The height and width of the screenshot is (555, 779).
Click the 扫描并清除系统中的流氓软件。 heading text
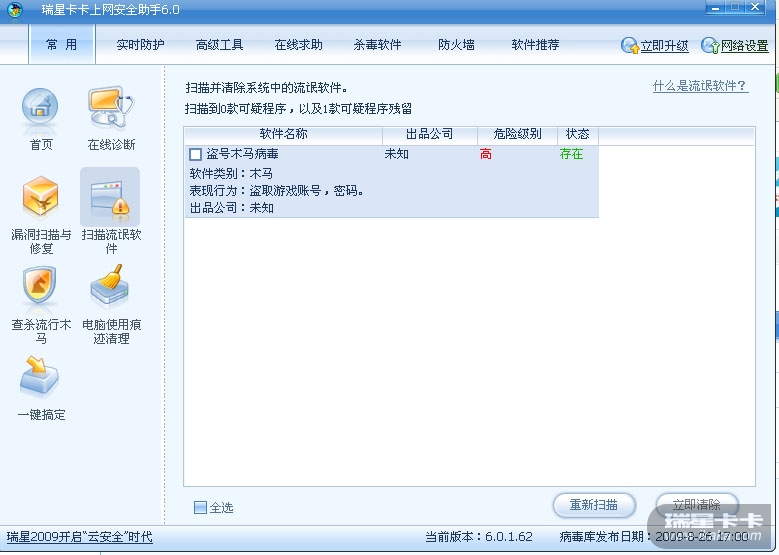tap(266, 88)
